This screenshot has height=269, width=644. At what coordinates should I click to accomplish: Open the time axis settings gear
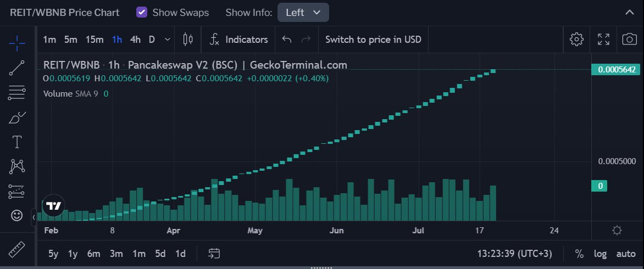(617, 231)
